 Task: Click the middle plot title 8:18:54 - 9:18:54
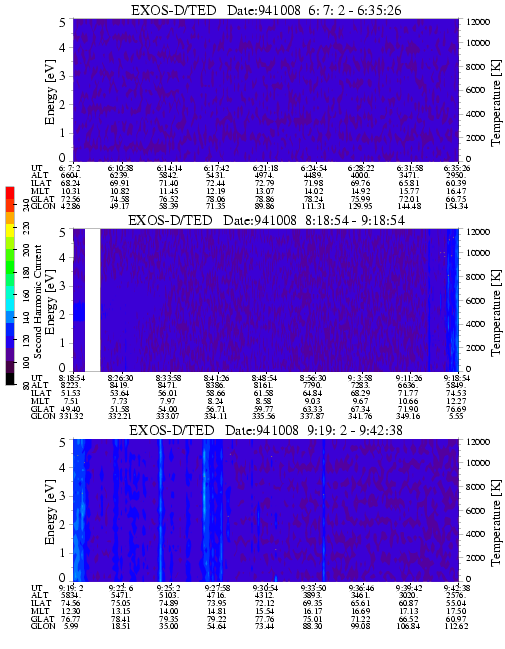tap(355, 221)
